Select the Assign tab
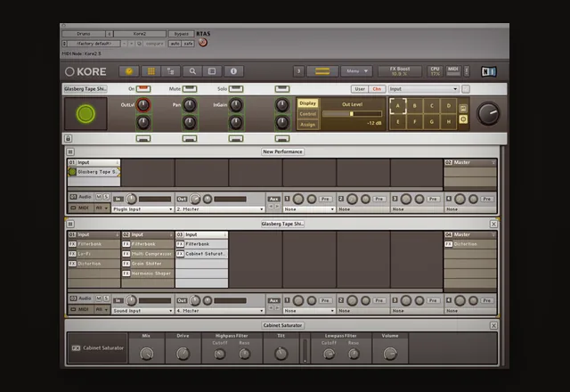The image size is (570, 392). click(x=307, y=125)
